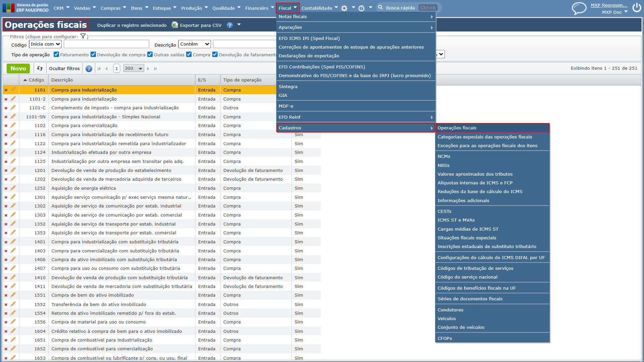Click the Código filter text field
This screenshot has height=362, width=644.
(106, 44)
